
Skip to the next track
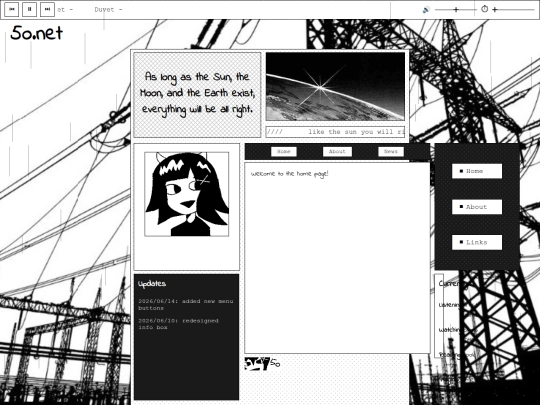tap(47, 9)
